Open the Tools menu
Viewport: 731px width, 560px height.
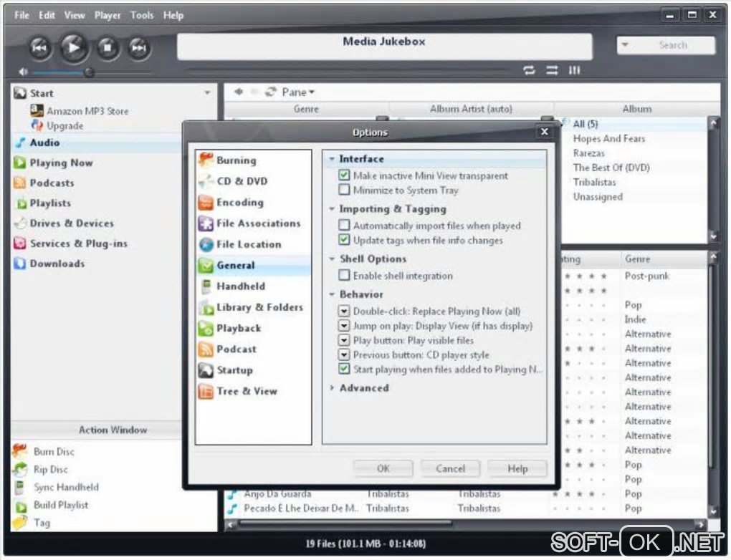(142, 15)
